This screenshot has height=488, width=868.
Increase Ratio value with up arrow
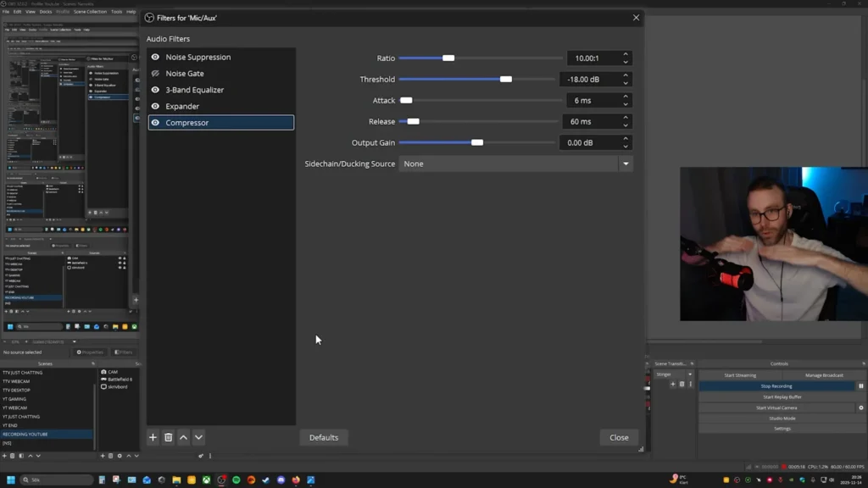click(626, 54)
